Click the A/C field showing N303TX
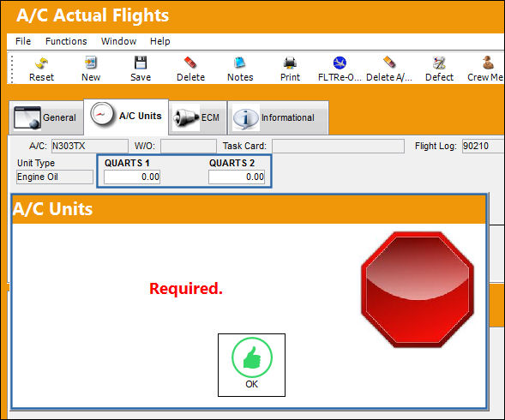The image size is (505, 420). tap(89, 146)
